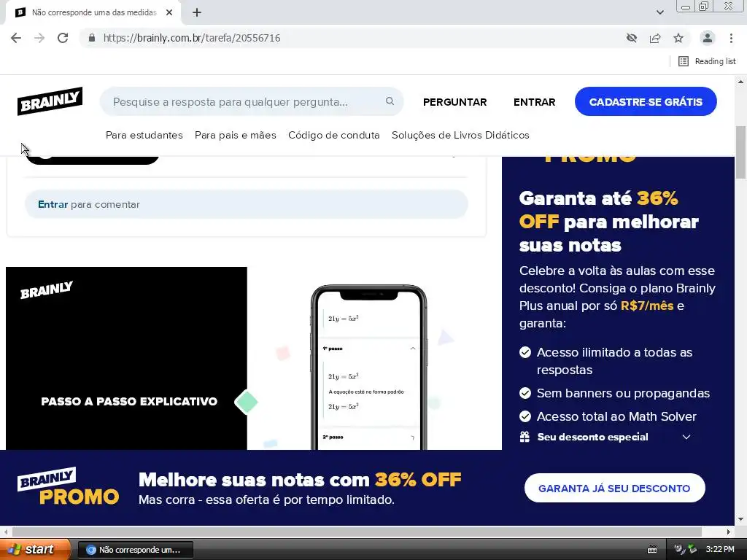
Task: Click CADASTRE-SE GRÁTIS button
Action: 646,101
